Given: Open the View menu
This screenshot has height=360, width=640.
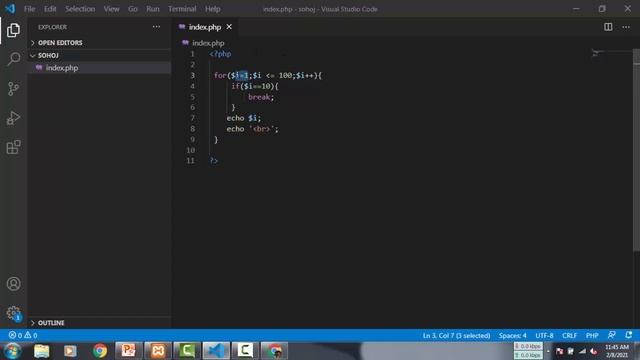Looking at the screenshot, I should click(x=111, y=9).
